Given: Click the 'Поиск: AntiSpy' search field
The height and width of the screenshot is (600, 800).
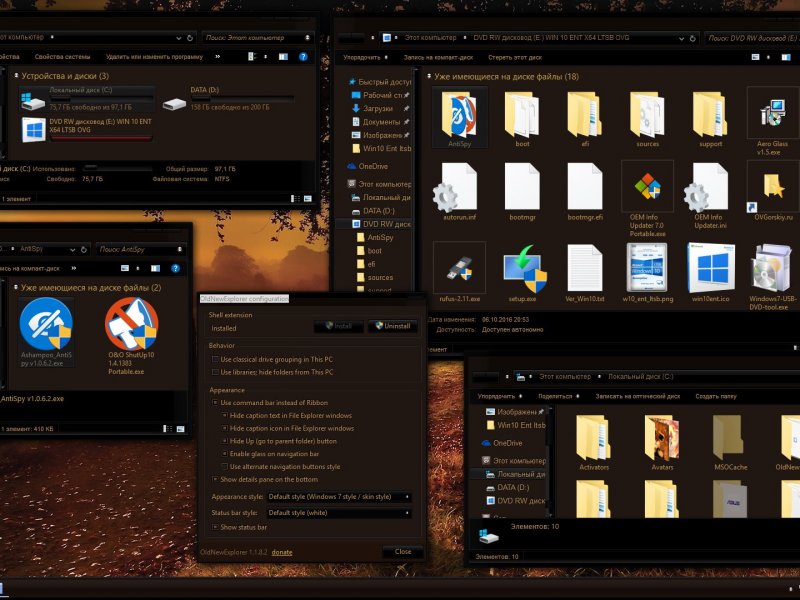Looking at the screenshot, I should 140,249.
